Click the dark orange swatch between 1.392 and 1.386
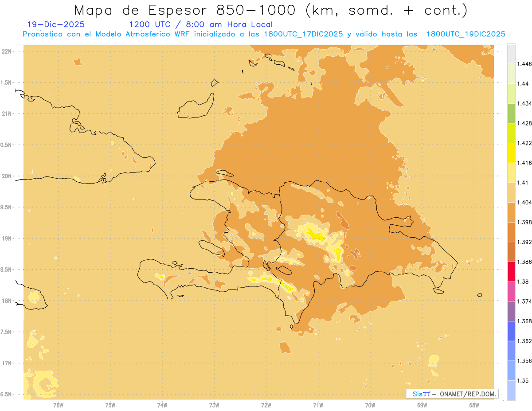The width and height of the screenshot is (532, 411). tap(511, 252)
